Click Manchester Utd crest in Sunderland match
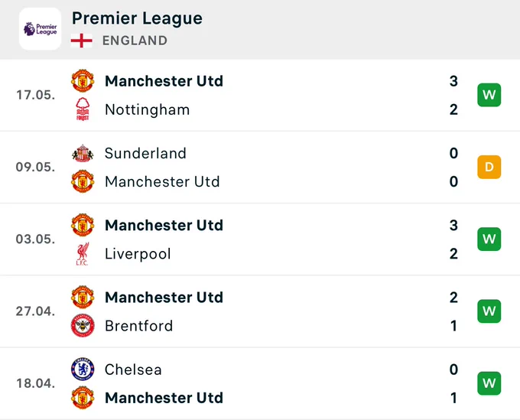The width and height of the screenshot is (520, 420). [83, 181]
